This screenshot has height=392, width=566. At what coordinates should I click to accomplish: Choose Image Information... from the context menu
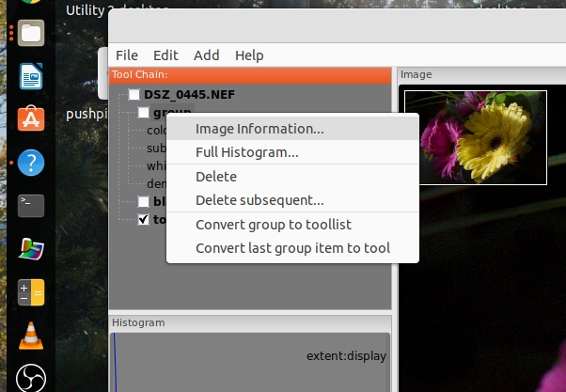click(259, 128)
